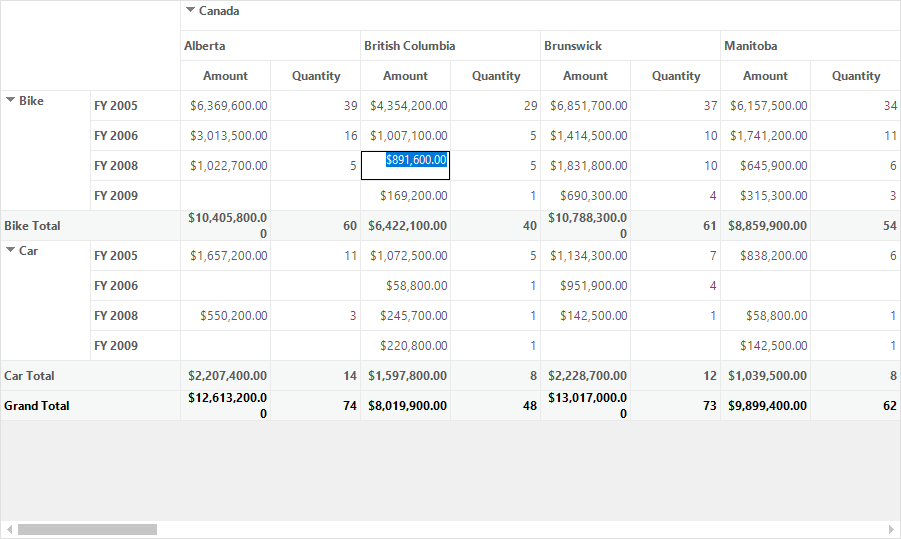Image resolution: width=901 pixels, height=539 pixels.
Task: Click the right scrollbar arrow
Action: pyautogui.click(x=891, y=529)
